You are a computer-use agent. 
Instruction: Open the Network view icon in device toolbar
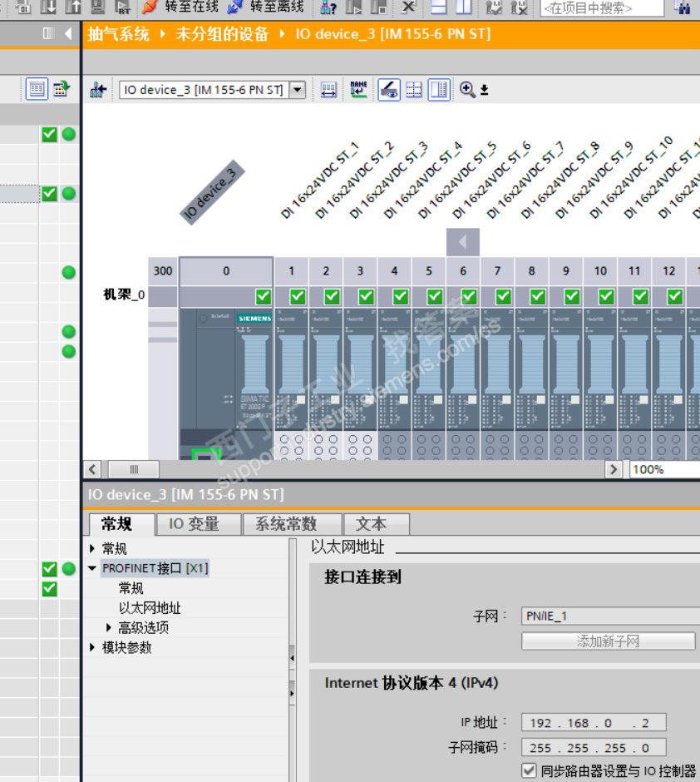(x=98, y=91)
